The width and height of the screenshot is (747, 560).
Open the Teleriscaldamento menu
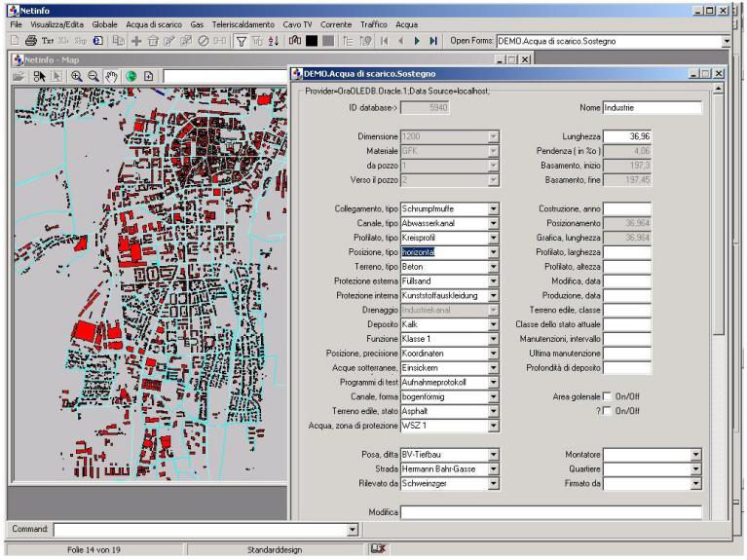[x=243, y=23]
